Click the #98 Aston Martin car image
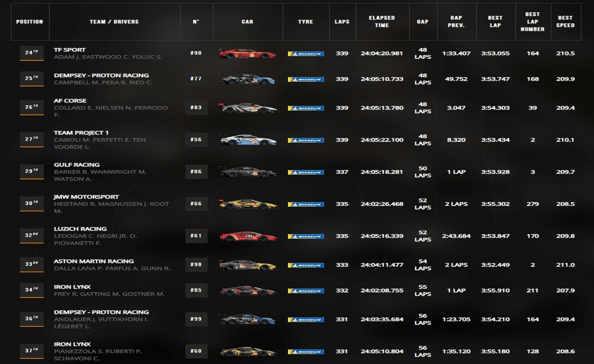Image resolution: width=594 pixels, height=364 pixels. click(x=248, y=265)
